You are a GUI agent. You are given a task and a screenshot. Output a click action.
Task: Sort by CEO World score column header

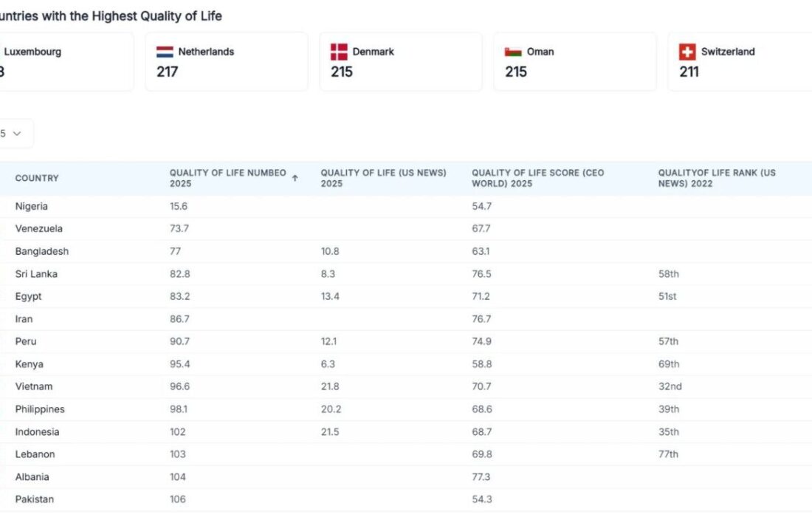point(537,178)
